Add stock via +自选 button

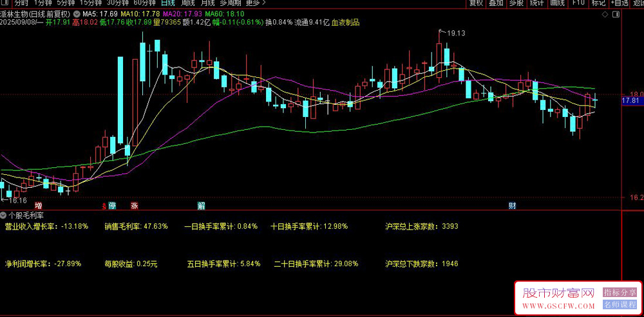[620, 3]
